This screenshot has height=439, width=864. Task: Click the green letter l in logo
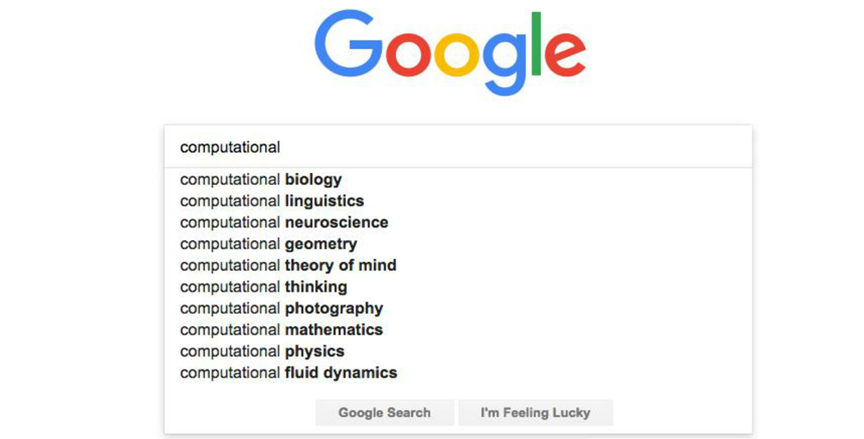pos(536,43)
